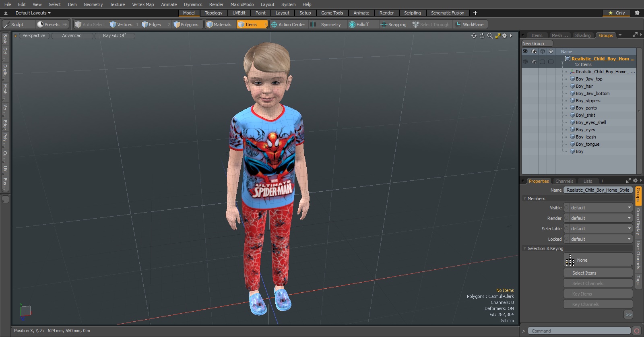Image resolution: width=644 pixels, height=337 pixels.
Task: Switch to Polygons selection mode
Action: pyautogui.click(x=188, y=25)
